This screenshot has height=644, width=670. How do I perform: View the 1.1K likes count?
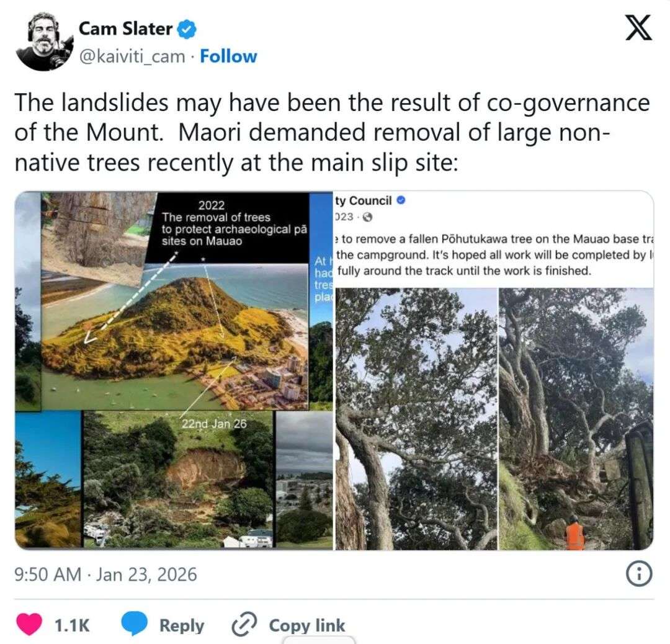72,625
